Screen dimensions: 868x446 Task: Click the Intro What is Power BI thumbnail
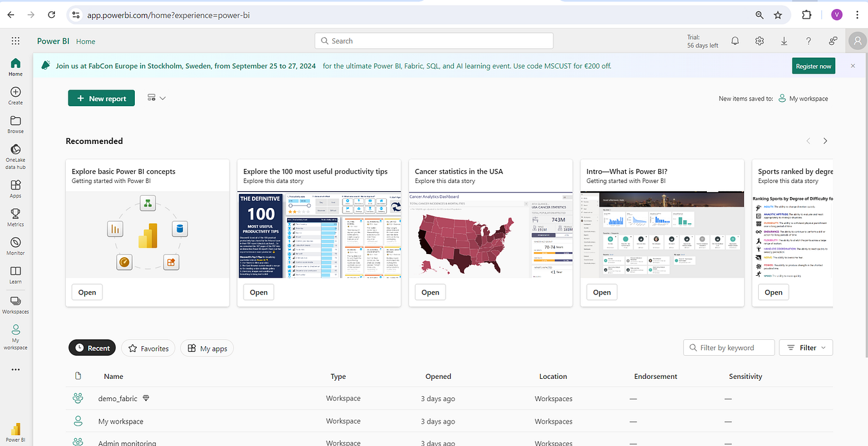click(x=662, y=234)
